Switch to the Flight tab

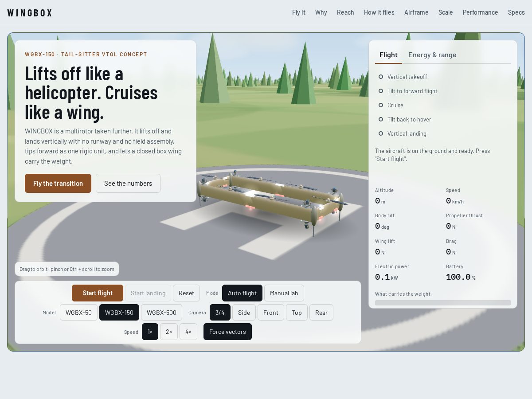tap(388, 55)
